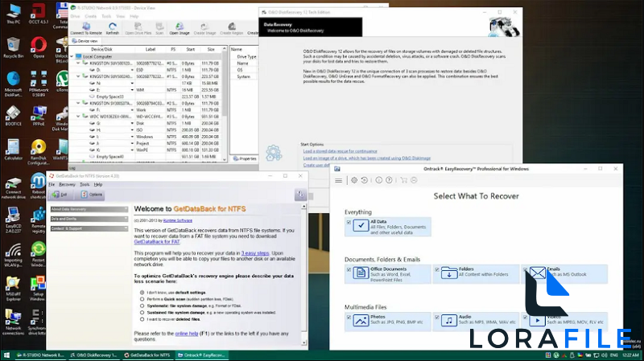Click Create Region icon in R-Studio

(232, 27)
